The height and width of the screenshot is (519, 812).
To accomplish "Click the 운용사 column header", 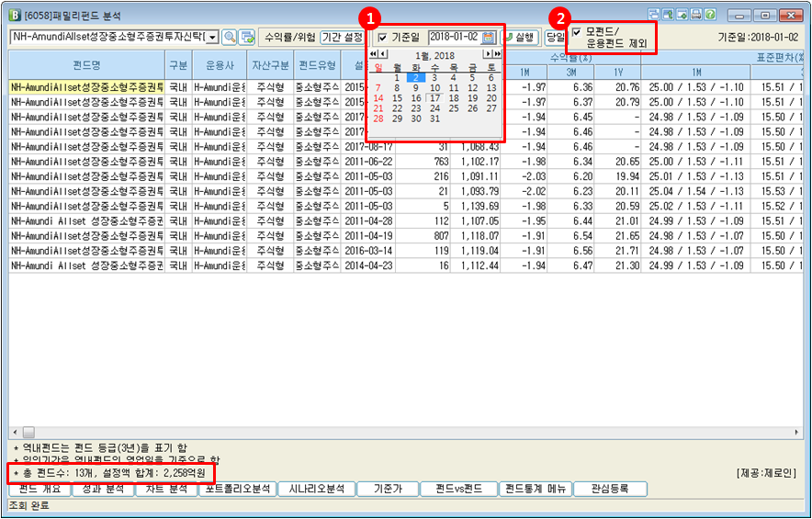I will 220,65.
